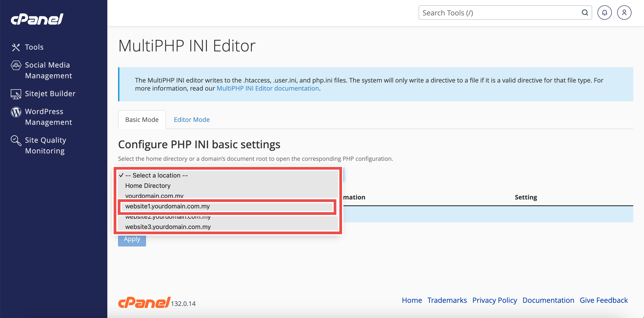Click the Sitejet Builder monitor icon
This screenshot has height=318, width=644.
tap(16, 94)
